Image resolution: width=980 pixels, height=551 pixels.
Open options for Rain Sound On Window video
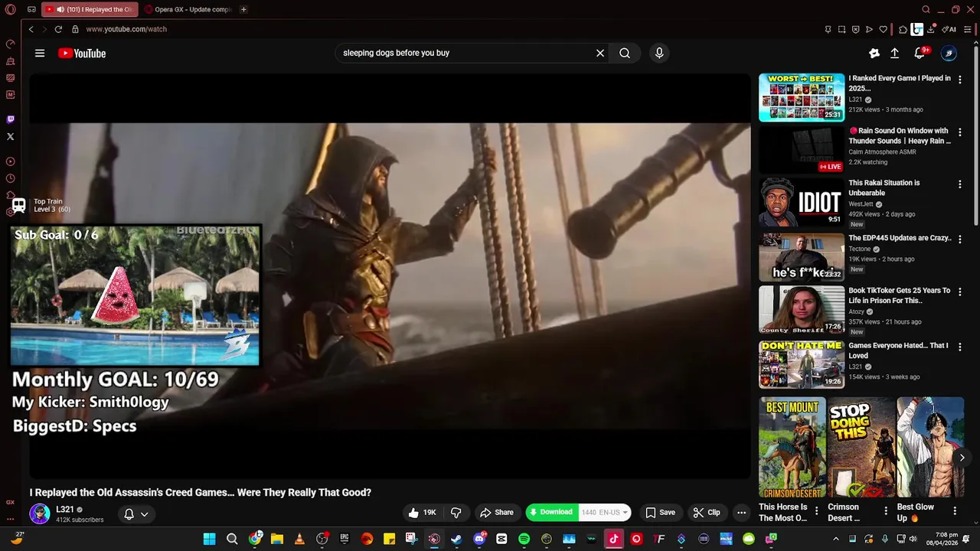point(960,132)
